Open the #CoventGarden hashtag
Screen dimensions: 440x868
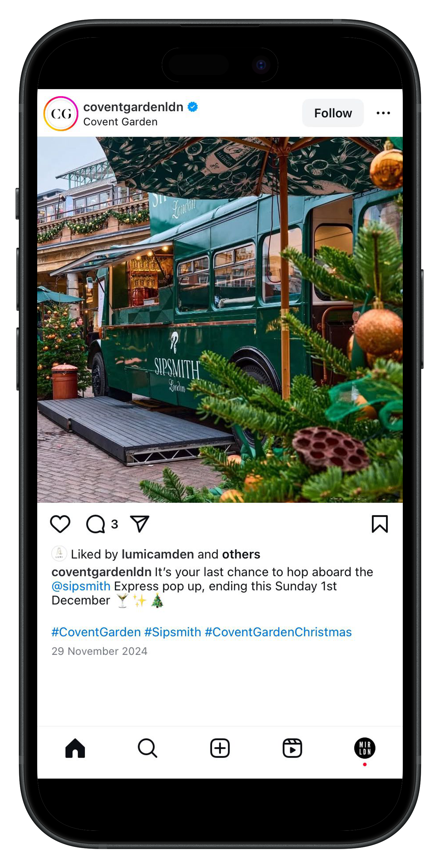point(96,632)
